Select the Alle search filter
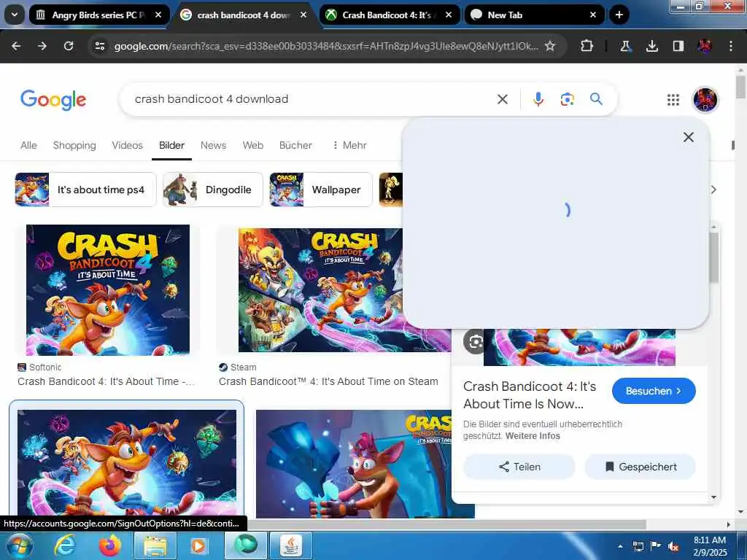747x560 pixels. [x=28, y=145]
